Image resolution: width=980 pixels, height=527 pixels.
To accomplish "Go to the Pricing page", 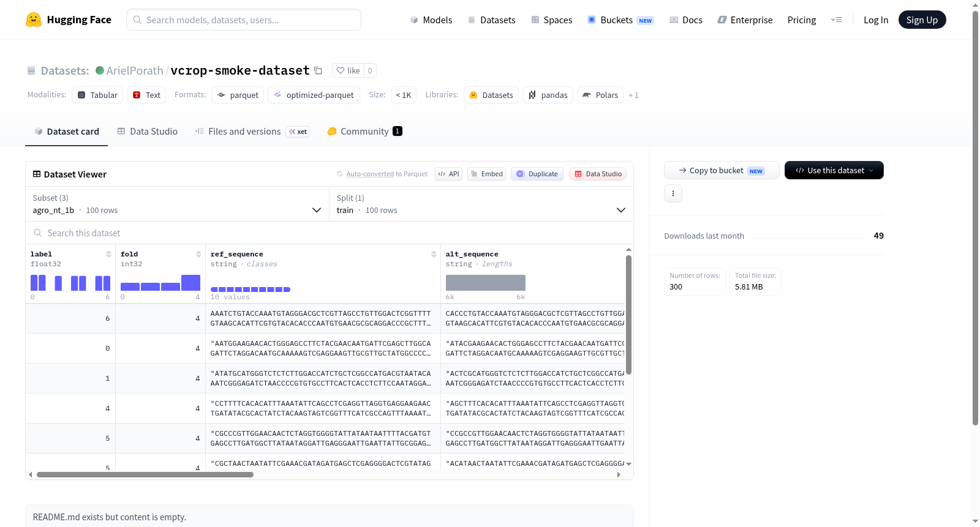I will click(802, 20).
